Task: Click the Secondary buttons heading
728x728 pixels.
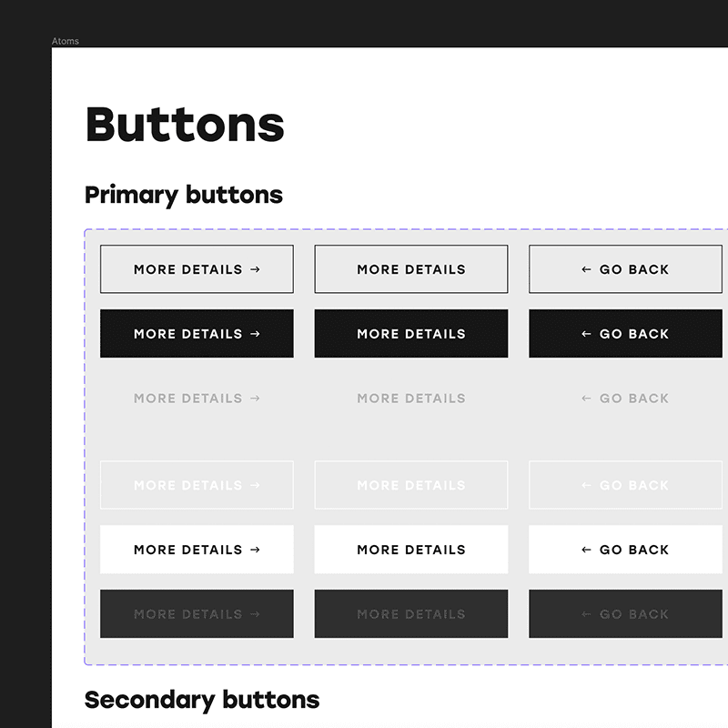Action: click(x=202, y=700)
